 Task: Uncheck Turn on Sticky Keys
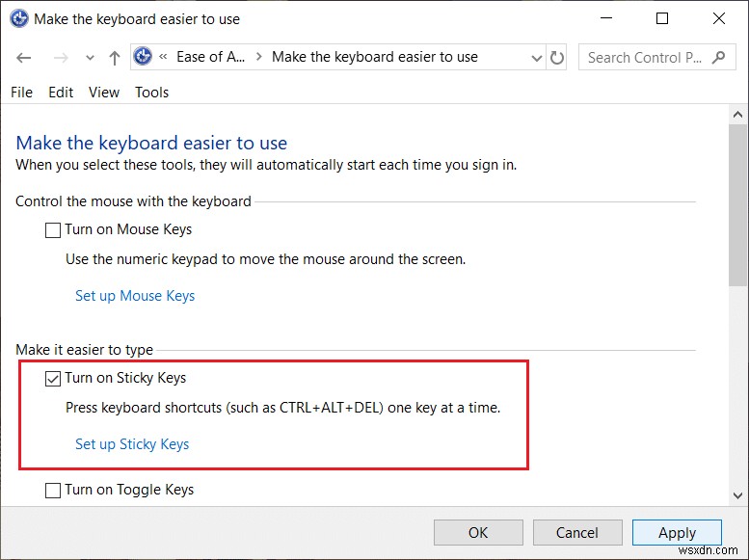(x=53, y=379)
